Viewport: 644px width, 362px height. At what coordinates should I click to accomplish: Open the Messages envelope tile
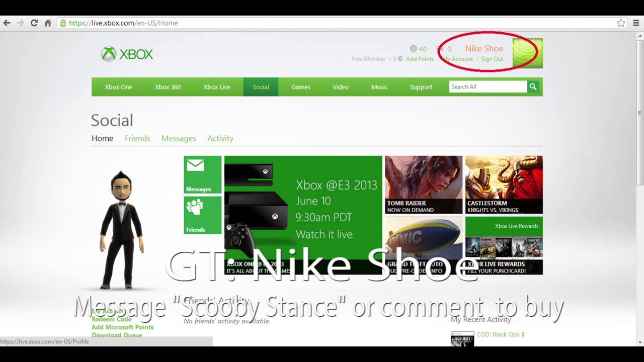pos(202,174)
